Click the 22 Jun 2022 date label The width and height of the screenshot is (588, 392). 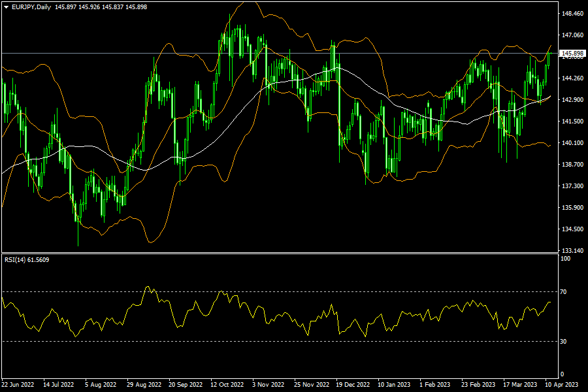[18, 385]
